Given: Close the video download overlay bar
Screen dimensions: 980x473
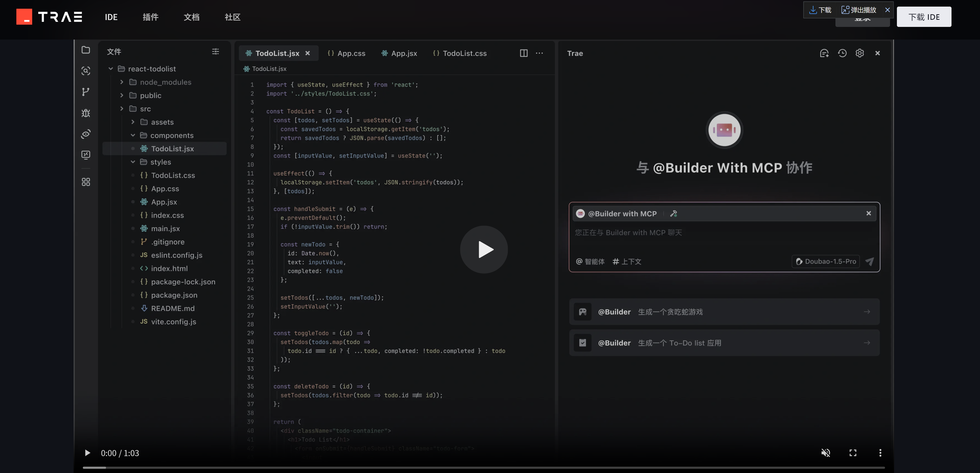Looking at the screenshot, I should pos(888,10).
